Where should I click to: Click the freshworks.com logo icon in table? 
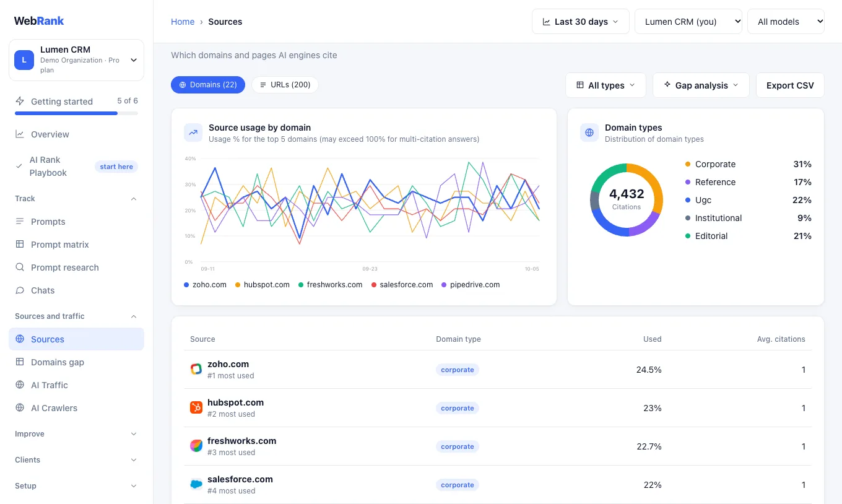point(196,446)
